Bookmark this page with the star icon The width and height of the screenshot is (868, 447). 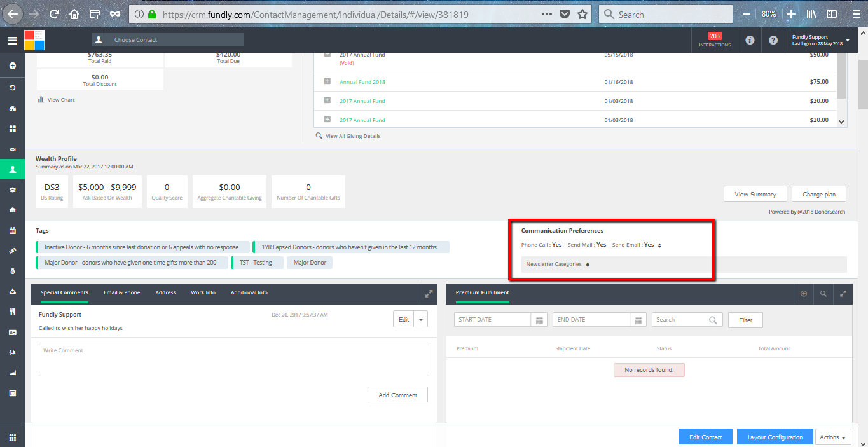[582, 14]
